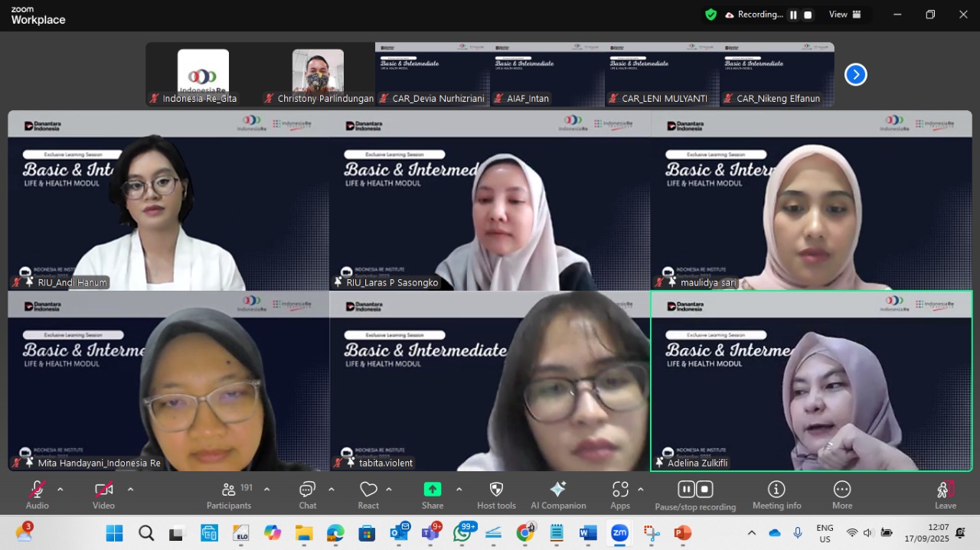Expand the arrow next to Participants
This screenshot has width=980, height=550.
pos(266,490)
